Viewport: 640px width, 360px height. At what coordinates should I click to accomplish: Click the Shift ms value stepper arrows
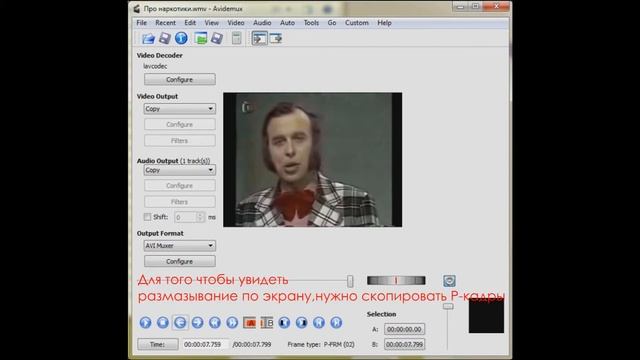point(200,217)
